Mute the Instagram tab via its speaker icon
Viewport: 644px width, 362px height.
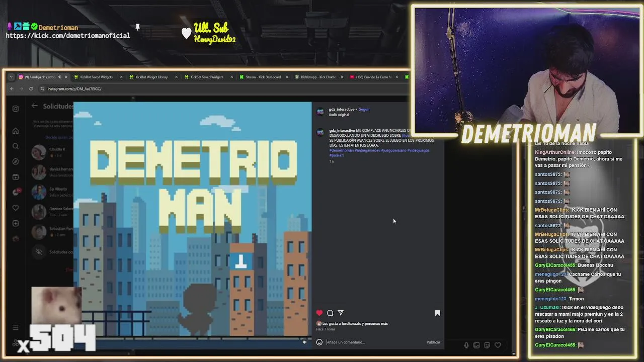pyautogui.click(x=59, y=77)
